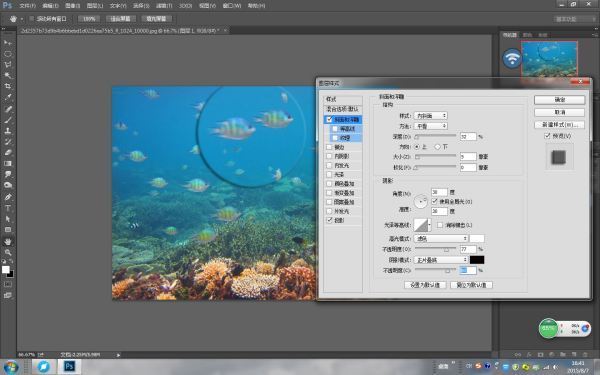Select the Dodge tool
Image resolution: width=600 pixels, height=375 pixels.
coord(8,185)
